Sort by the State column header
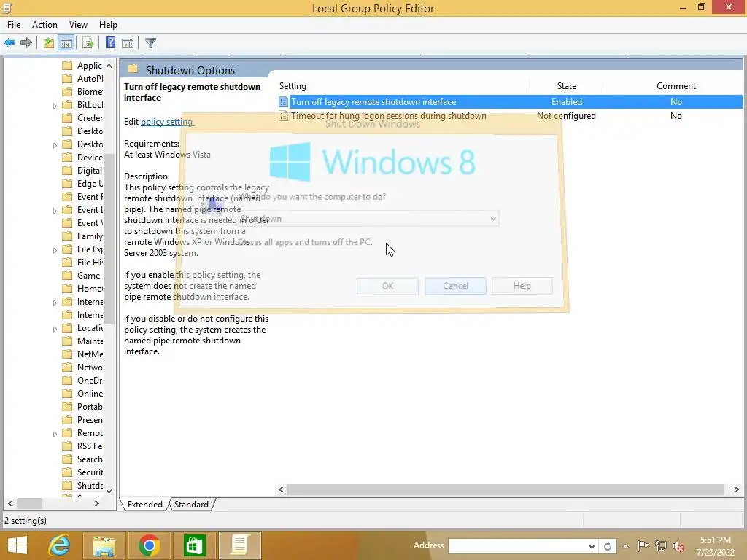Screen dimensions: 747x560 (566, 86)
